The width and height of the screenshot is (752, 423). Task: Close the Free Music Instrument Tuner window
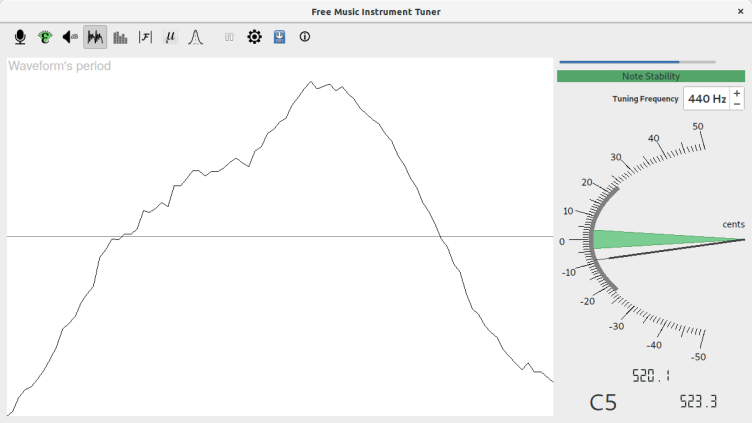(740, 11)
